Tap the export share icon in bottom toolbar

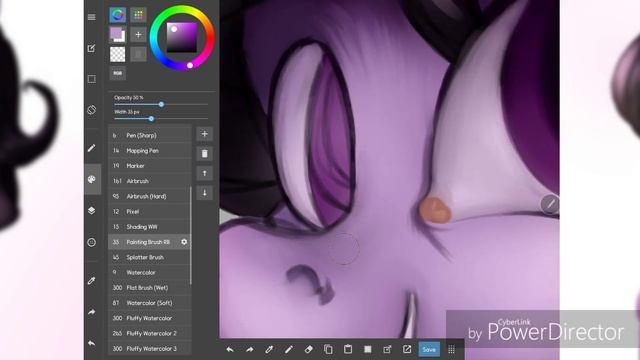tap(387, 349)
